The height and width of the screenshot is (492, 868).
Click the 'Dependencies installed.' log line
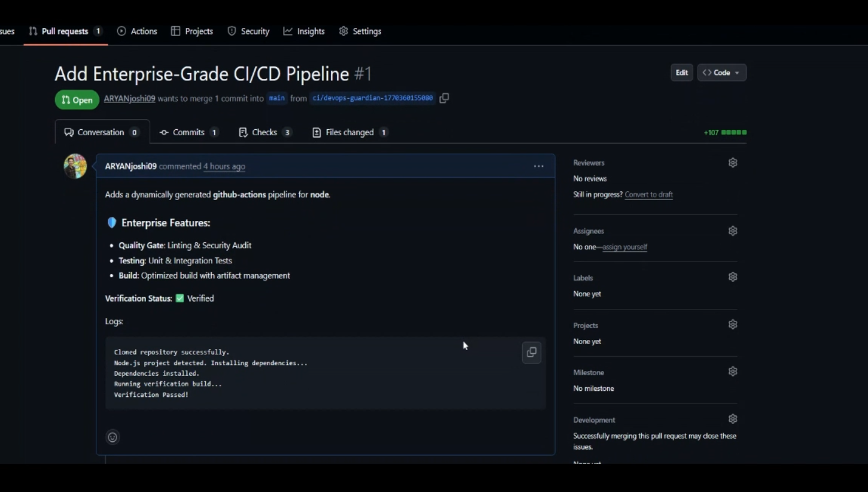[157, 373]
